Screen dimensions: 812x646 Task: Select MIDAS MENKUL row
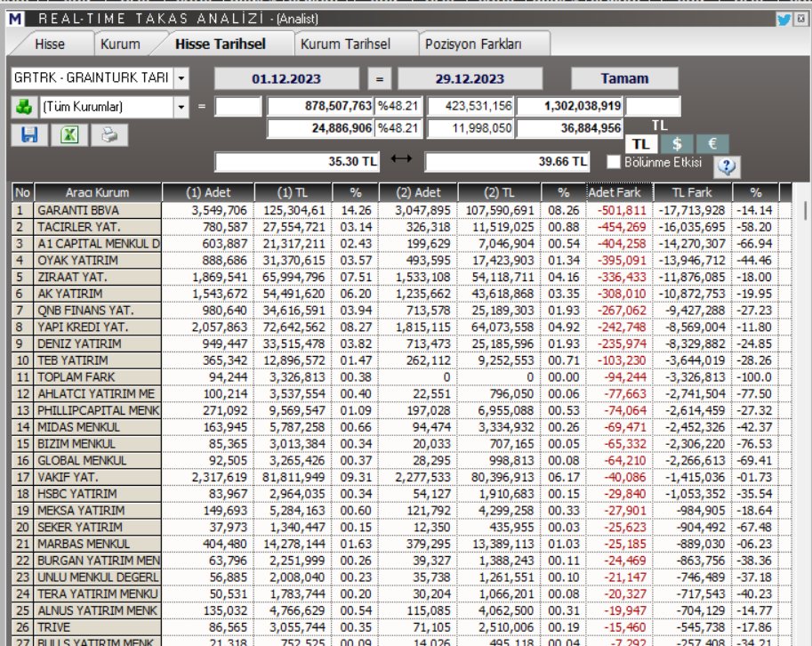(401, 427)
